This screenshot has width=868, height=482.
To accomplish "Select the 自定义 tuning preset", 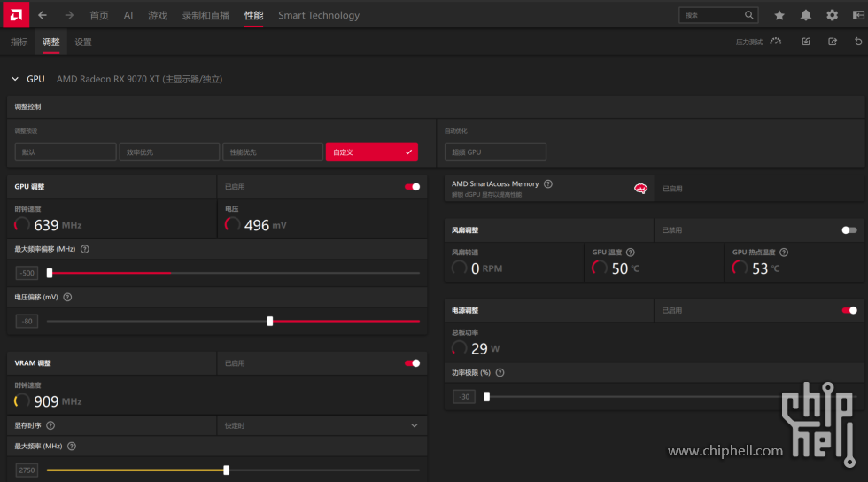I will [371, 152].
